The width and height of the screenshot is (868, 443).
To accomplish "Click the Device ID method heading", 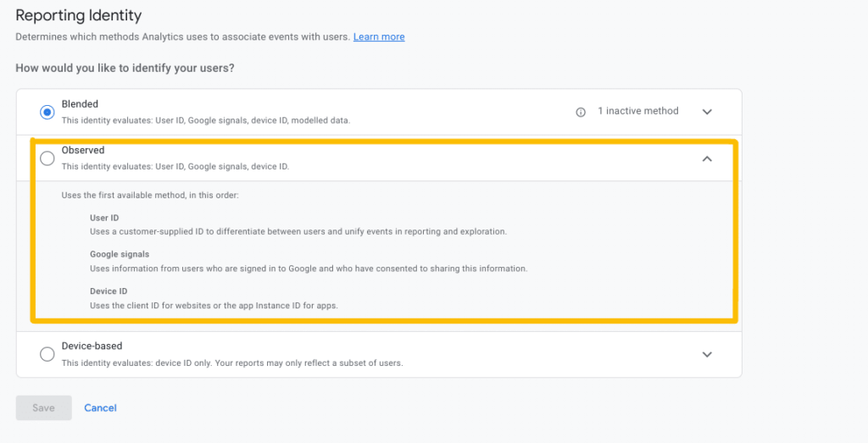I will (108, 291).
